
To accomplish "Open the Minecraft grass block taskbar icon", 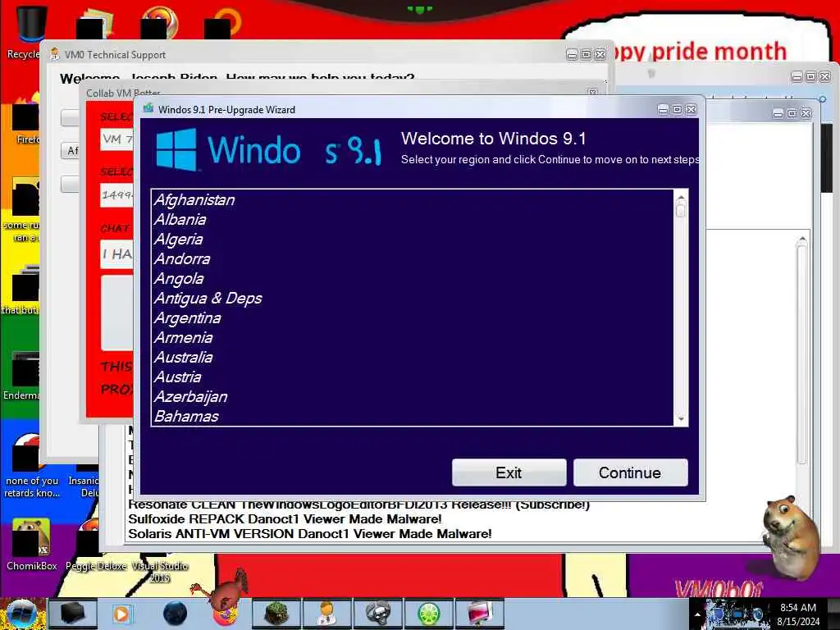I will click(276, 614).
